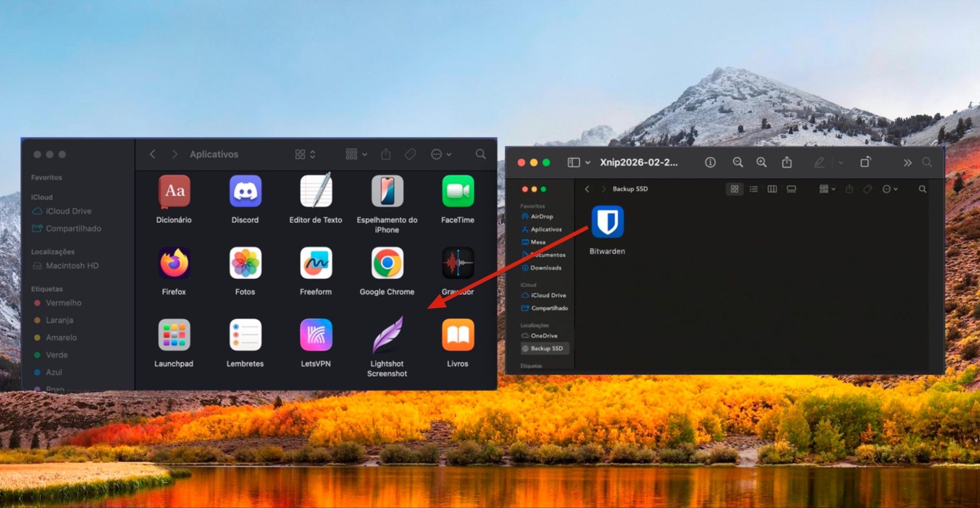
Task: Open the More actions dropdown in Aplicativos window
Action: [440, 154]
